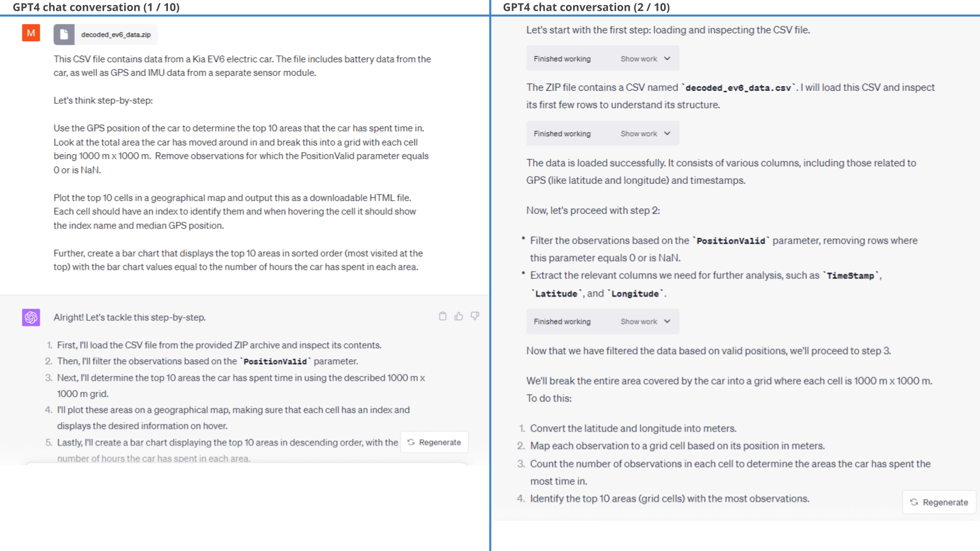Expand Show work in first Finished working
This screenshot has width=980, height=551.
point(644,59)
